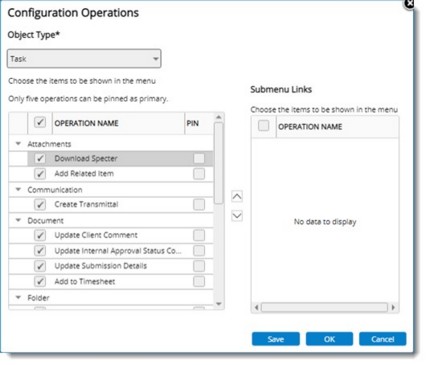
Task: Click the Save button
Action: tap(276, 339)
